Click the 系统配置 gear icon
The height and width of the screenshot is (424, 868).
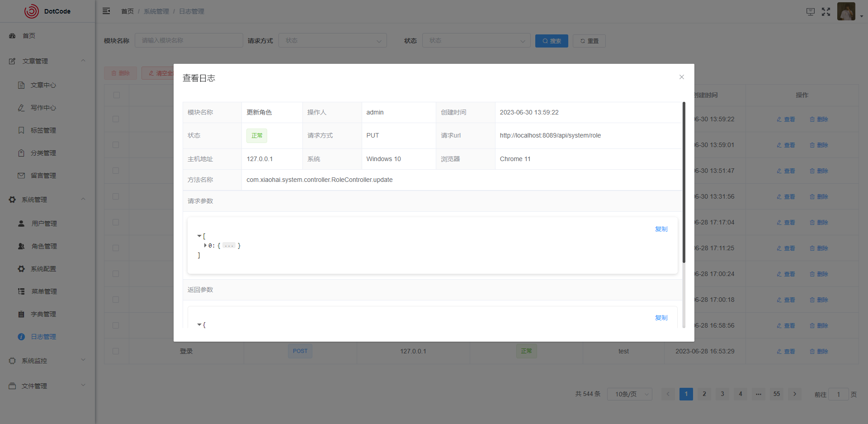[x=21, y=269]
